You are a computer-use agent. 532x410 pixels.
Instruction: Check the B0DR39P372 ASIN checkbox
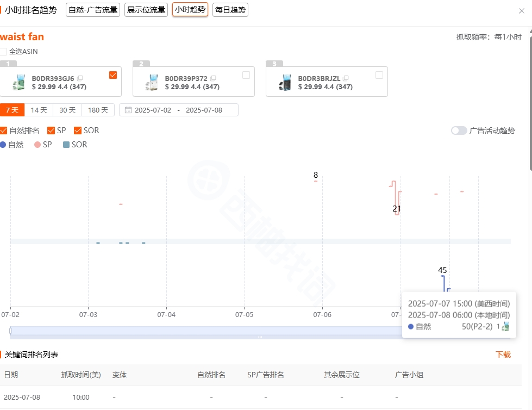click(246, 75)
